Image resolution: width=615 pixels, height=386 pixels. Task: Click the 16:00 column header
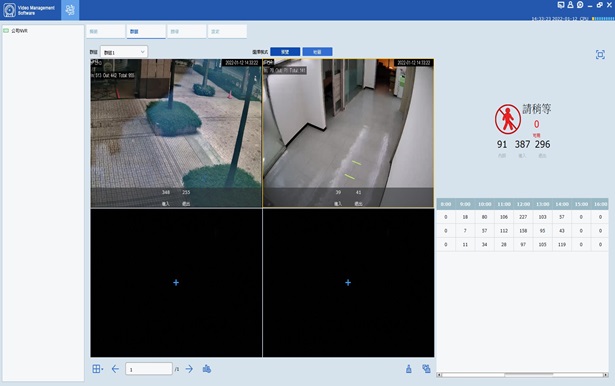pos(600,204)
